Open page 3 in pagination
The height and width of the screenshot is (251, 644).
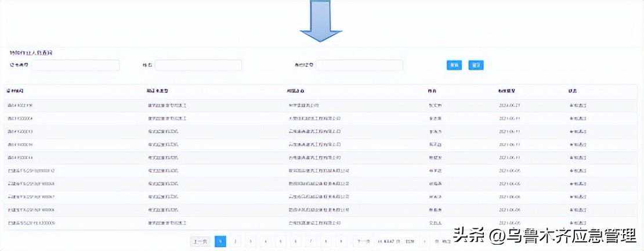(x=251, y=241)
